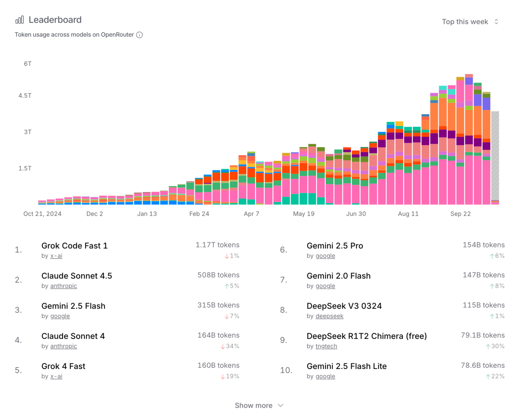Image resolution: width=518 pixels, height=420 pixels.
Task: Click the Grok 4 Fast model title
Action: 63,366
